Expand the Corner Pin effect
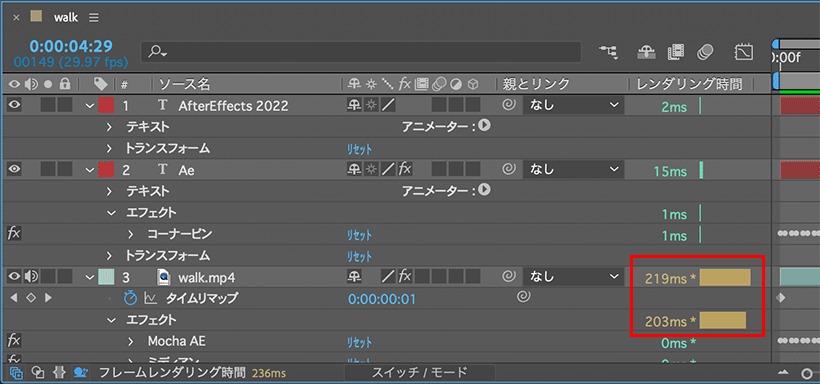 point(131,234)
